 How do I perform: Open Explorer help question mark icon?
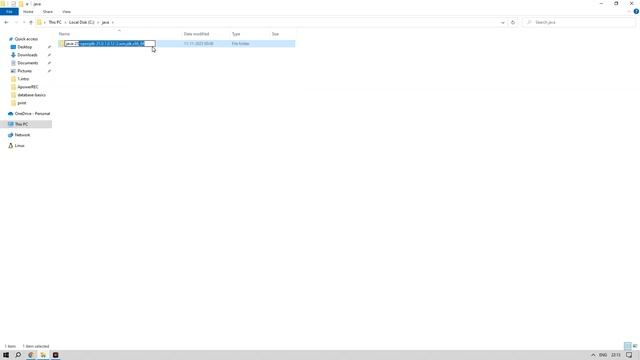tap(636, 11)
